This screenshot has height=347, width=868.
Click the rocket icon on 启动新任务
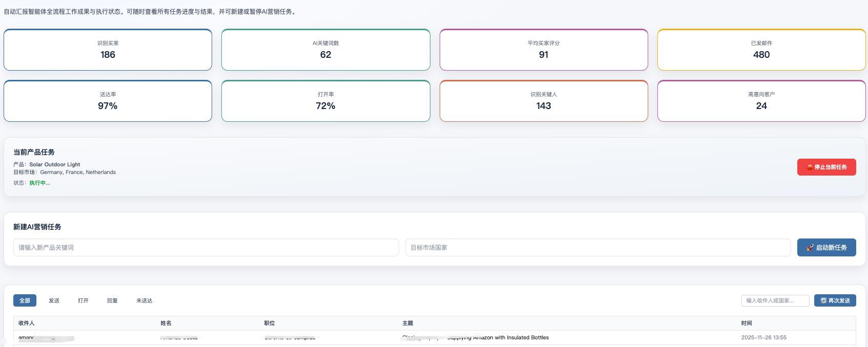click(x=810, y=248)
